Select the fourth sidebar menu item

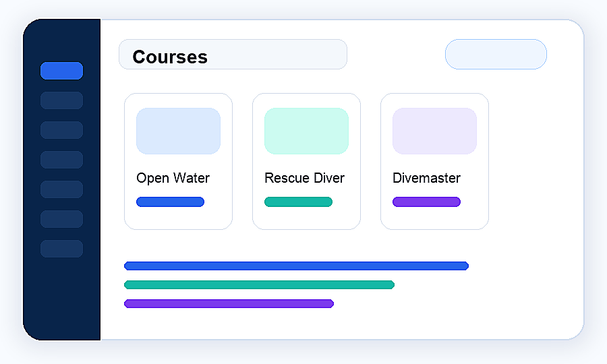[x=61, y=160]
